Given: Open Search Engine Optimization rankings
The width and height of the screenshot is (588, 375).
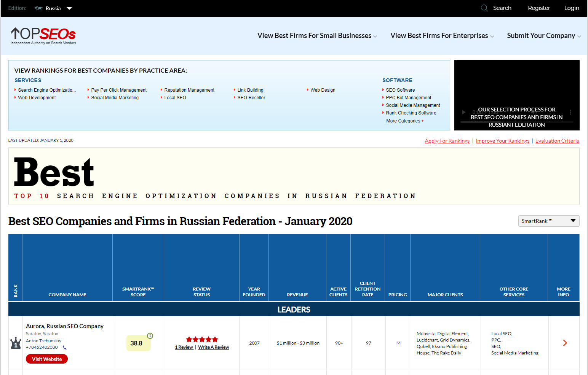Looking at the screenshot, I should click(47, 90).
